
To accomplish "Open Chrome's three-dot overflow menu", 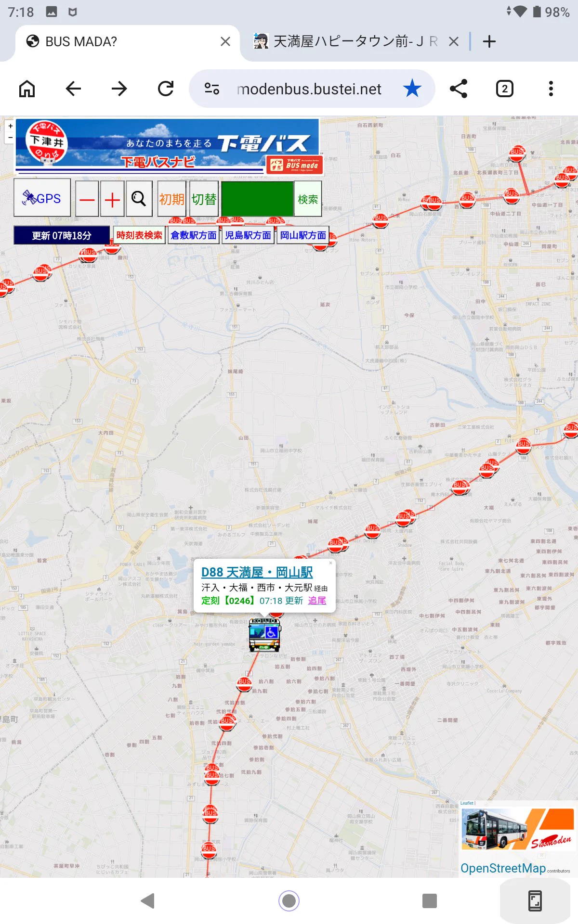I will pos(551,89).
